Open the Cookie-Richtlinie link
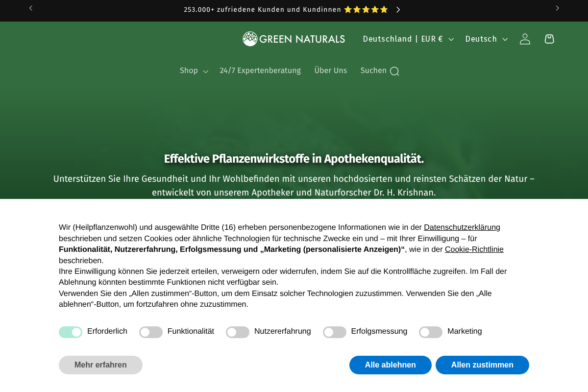Screen dimensions: 588x392 [474, 249]
